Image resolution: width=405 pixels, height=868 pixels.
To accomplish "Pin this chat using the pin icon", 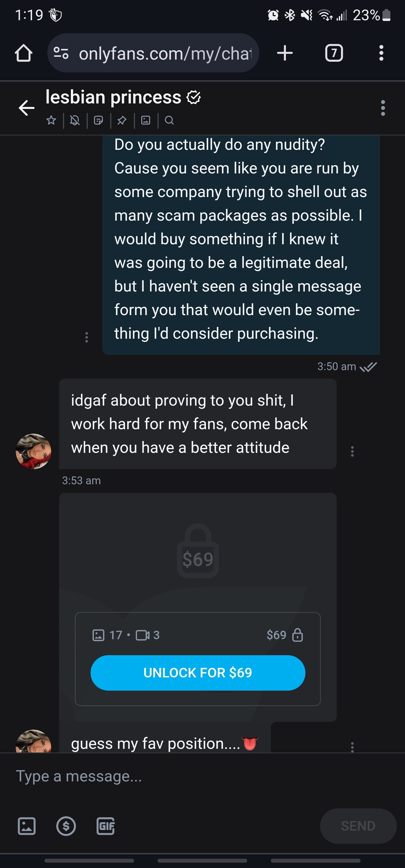I will (x=122, y=120).
